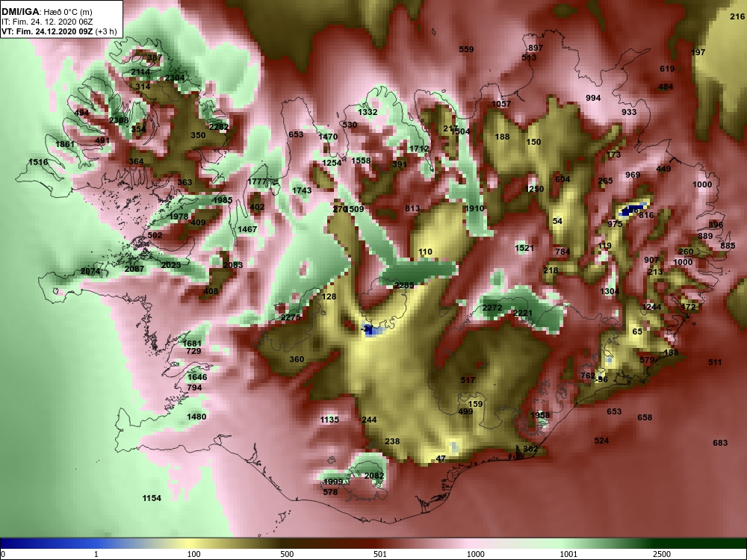Click the map value '449'
Viewport: 747px width, 560px height.
pos(663,169)
